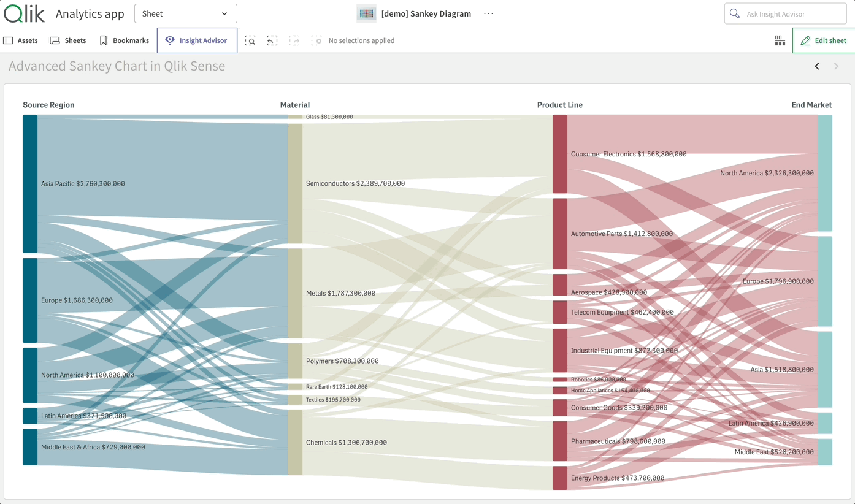Screen dimensions: 855x504
Task: Select the Industrial Equipment $872,300,000 node
Action: pyautogui.click(x=560, y=351)
